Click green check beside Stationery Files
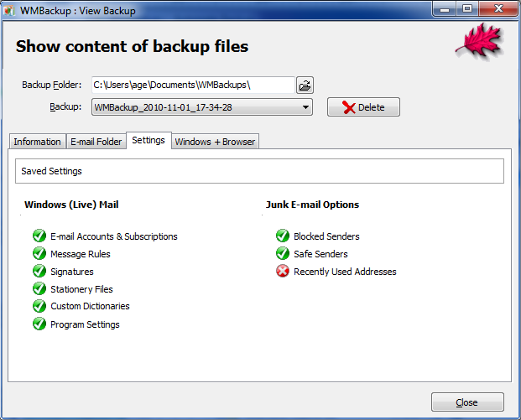 click(39, 289)
